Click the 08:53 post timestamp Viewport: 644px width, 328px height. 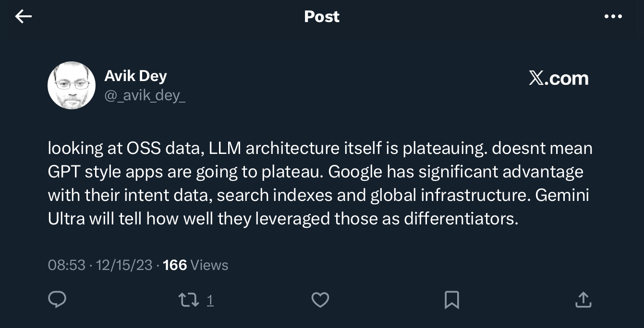66,265
